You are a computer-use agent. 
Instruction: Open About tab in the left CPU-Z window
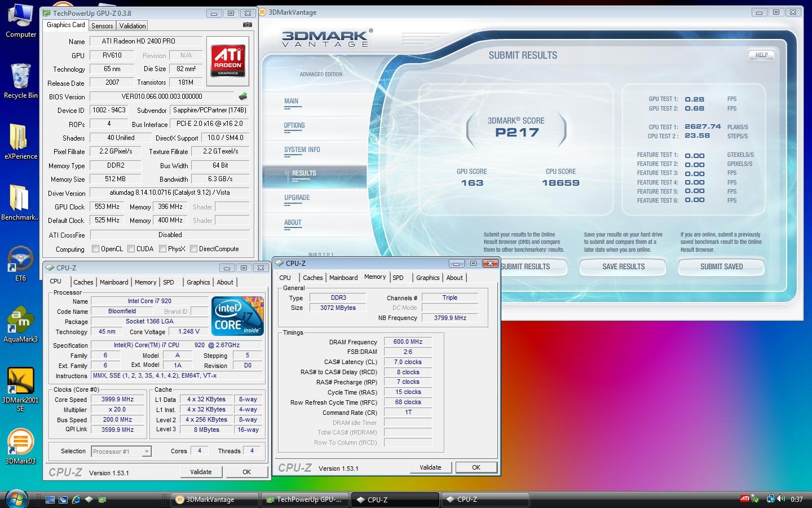coord(225,282)
